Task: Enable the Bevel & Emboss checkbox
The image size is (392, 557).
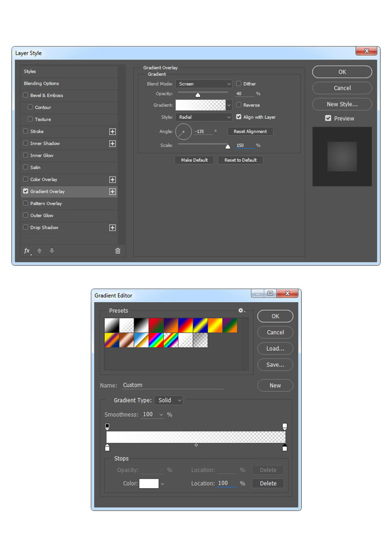Action: coord(25,95)
